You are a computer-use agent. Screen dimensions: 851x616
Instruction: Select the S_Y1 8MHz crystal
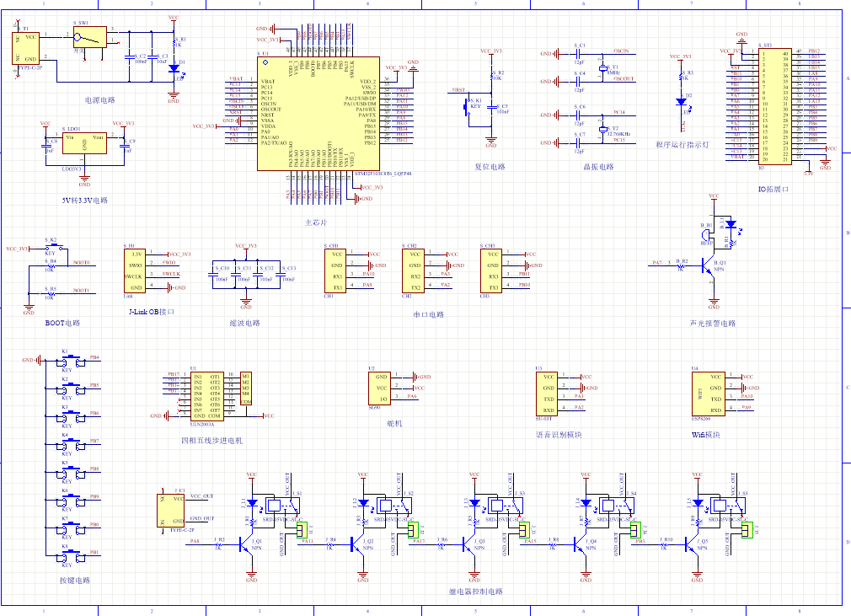pos(602,68)
